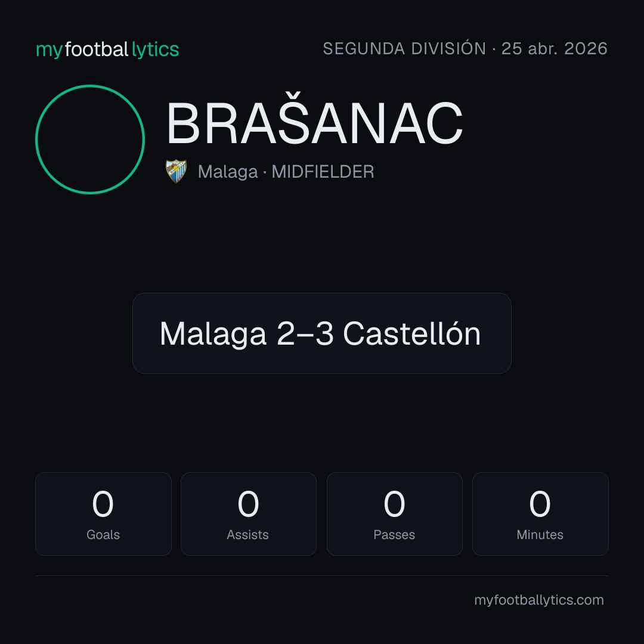This screenshot has width=644, height=644.
Task: Click the green 'my' part of logo
Action: (49, 51)
